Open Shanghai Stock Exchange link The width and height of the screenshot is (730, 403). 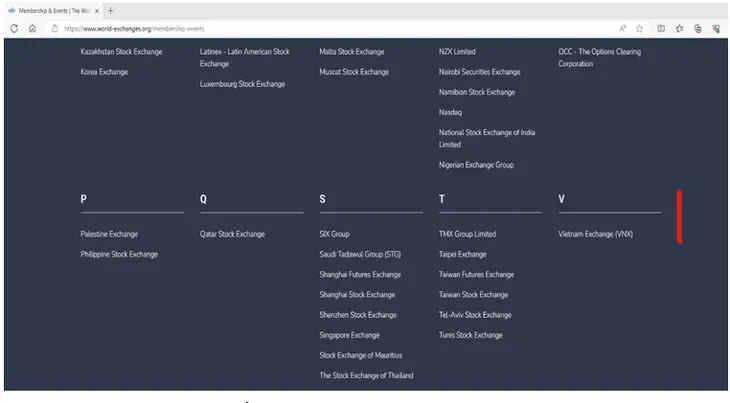[x=358, y=295]
